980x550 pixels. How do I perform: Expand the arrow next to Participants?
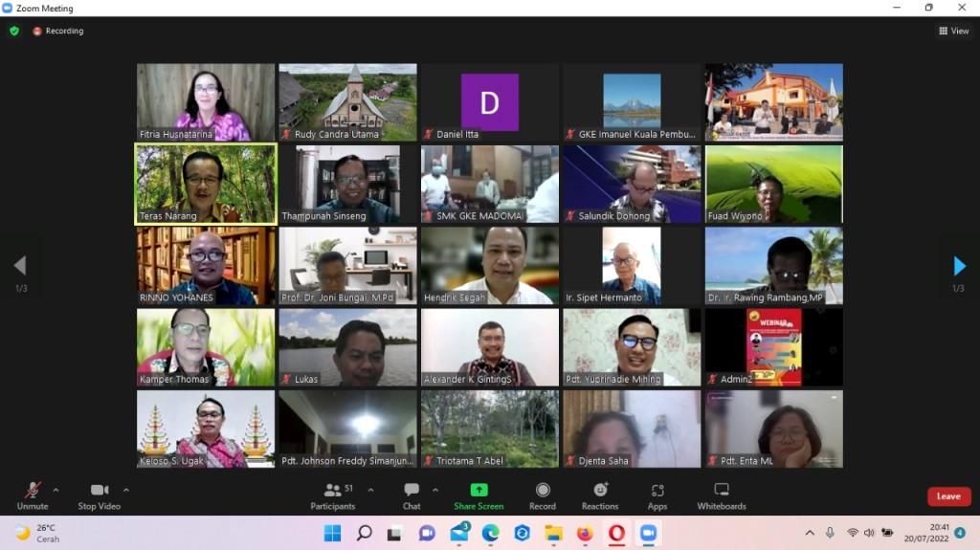tap(370, 490)
